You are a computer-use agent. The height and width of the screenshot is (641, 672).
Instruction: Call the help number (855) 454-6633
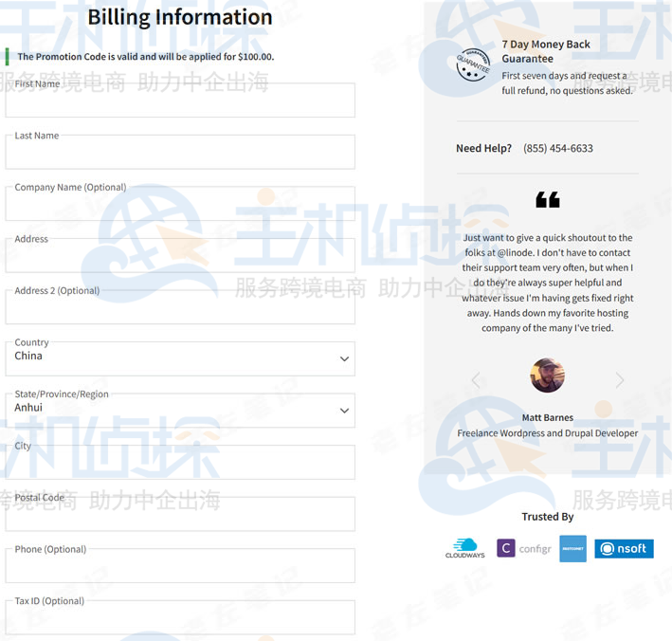pyautogui.click(x=558, y=148)
